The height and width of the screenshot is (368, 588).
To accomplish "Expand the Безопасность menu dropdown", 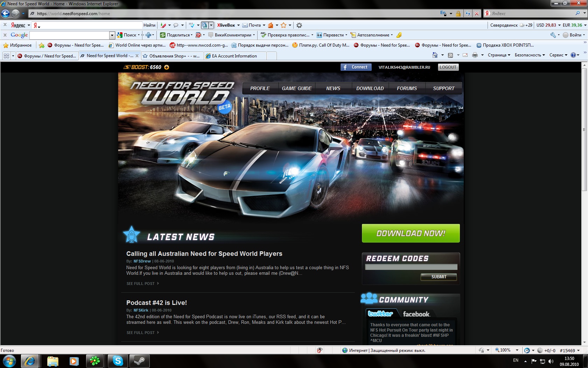I will pos(530,55).
